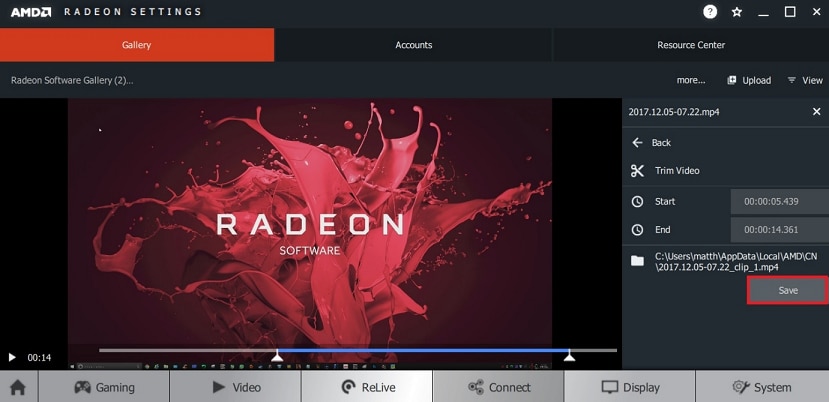The width and height of the screenshot is (829, 402).
Task: Click the 2017.12.05-07.22.mp4 file name
Action: pos(674,112)
